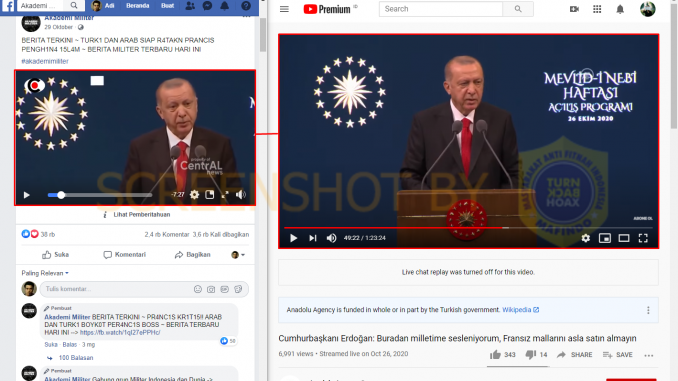
Task: Open YouTube notifications bell
Action: point(620,9)
